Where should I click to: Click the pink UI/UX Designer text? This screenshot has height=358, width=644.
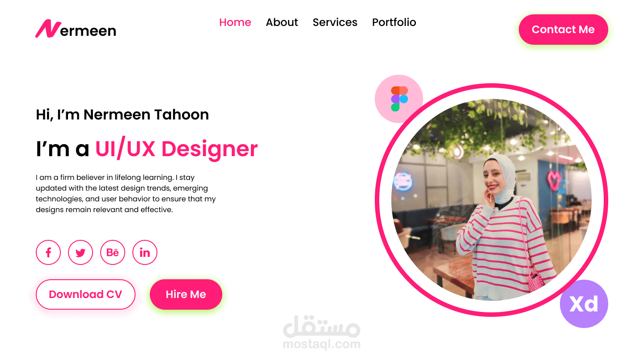coord(177,149)
